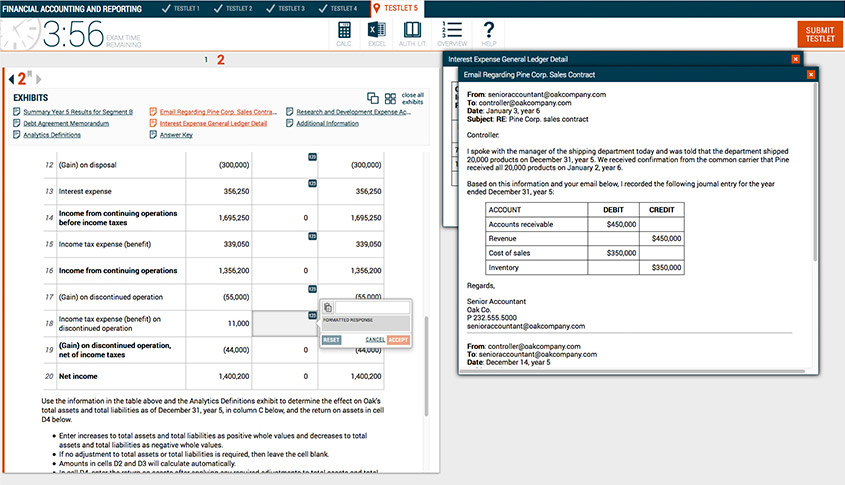Click close all exhibits

tap(413, 98)
